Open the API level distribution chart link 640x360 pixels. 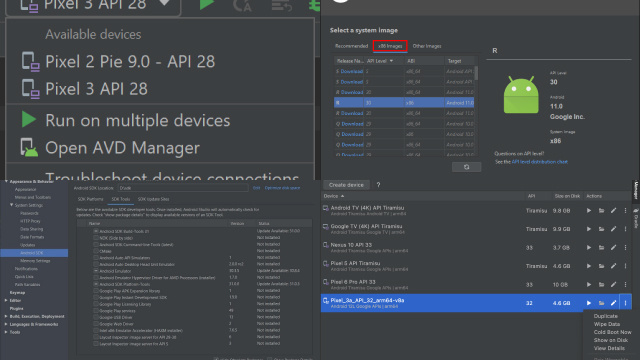pos(540,162)
